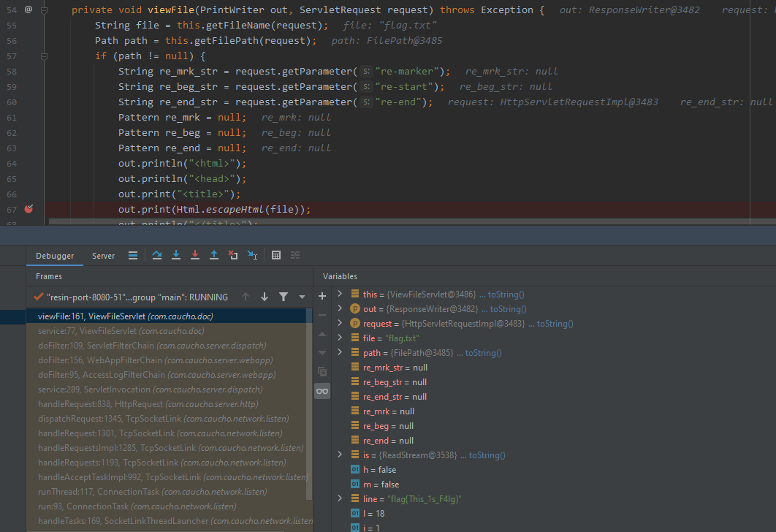Expand 'request' variable node
Viewport: 776px width, 532px height.
click(340, 323)
